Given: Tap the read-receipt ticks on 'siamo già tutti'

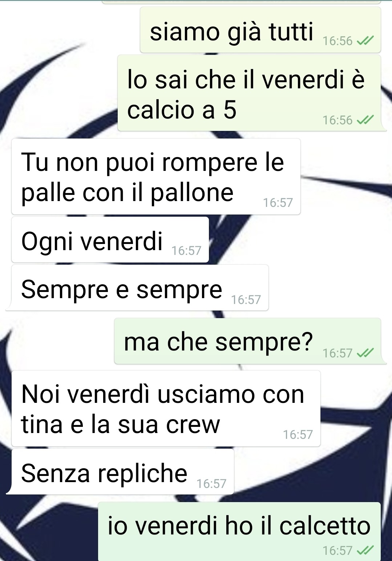Looking at the screenshot, I should (x=365, y=41).
